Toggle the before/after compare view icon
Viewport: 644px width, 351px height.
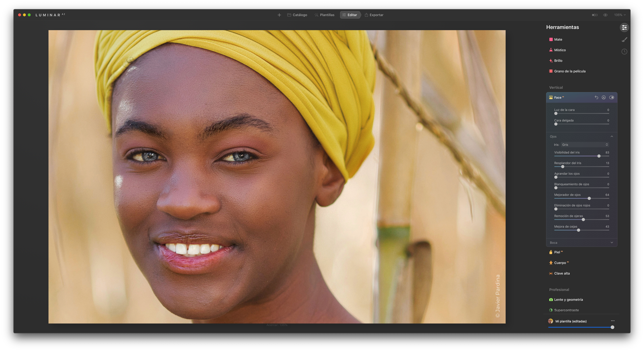[x=595, y=15]
